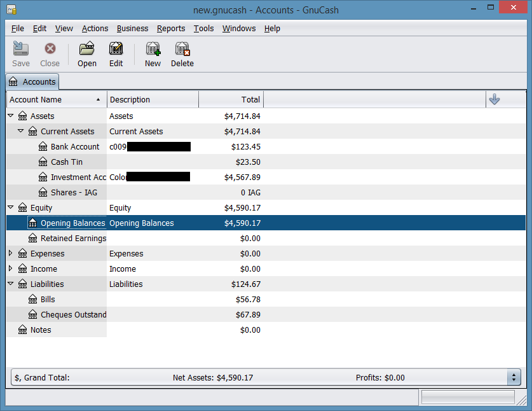Open the View menu
The width and height of the screenshot is (532, 411).
64,29
